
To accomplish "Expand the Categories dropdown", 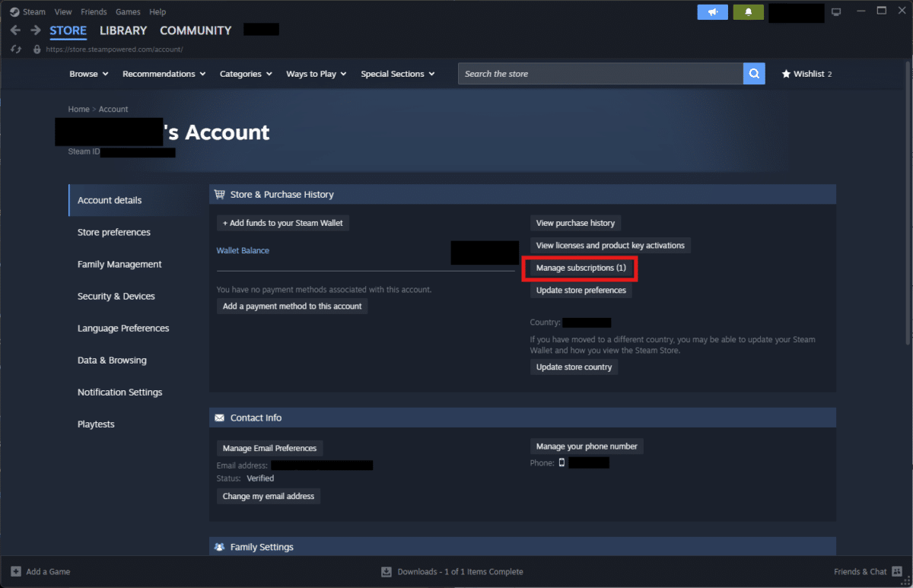I will point(246,74).
